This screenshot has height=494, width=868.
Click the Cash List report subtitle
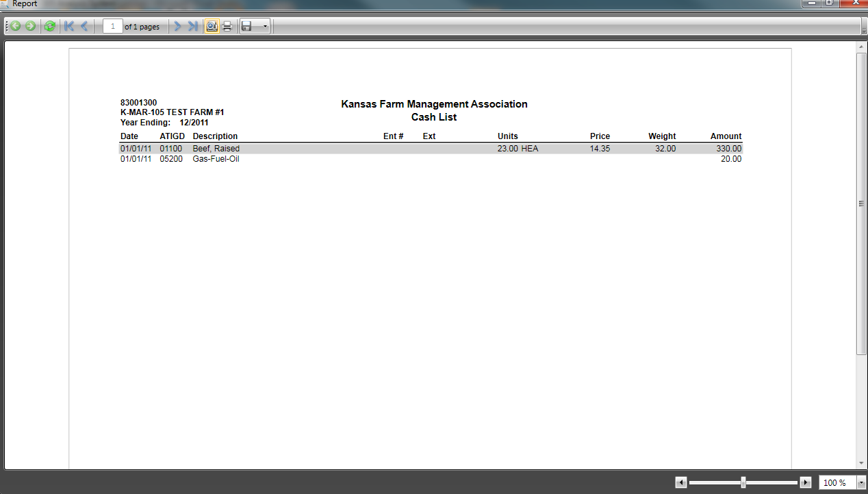click(x=434, y=117)
